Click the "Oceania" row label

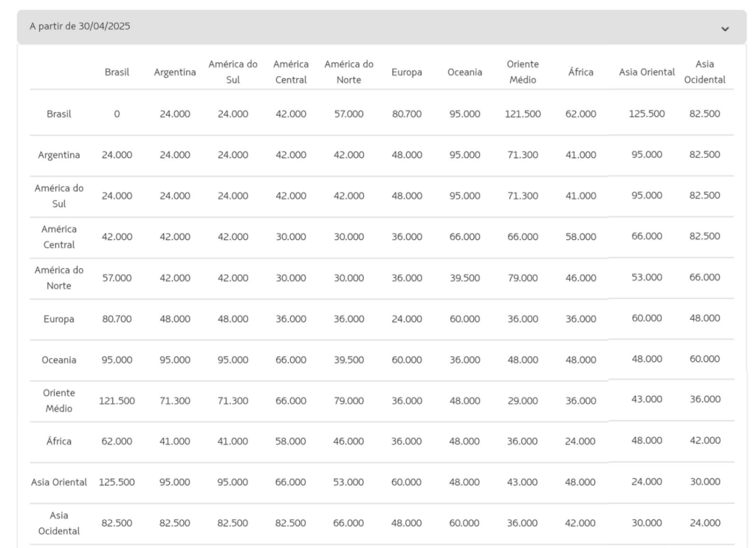[58, 360]
